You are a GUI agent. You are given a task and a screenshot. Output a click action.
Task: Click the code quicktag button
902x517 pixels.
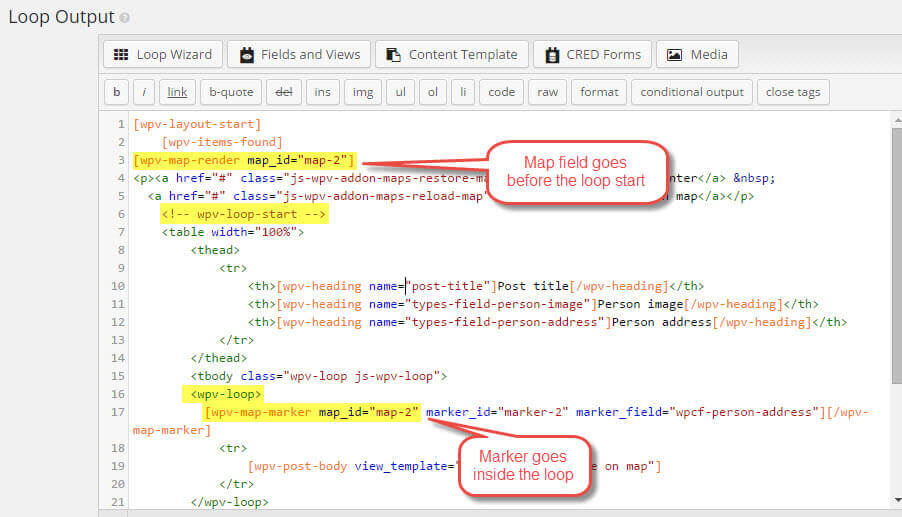(502, 92)
